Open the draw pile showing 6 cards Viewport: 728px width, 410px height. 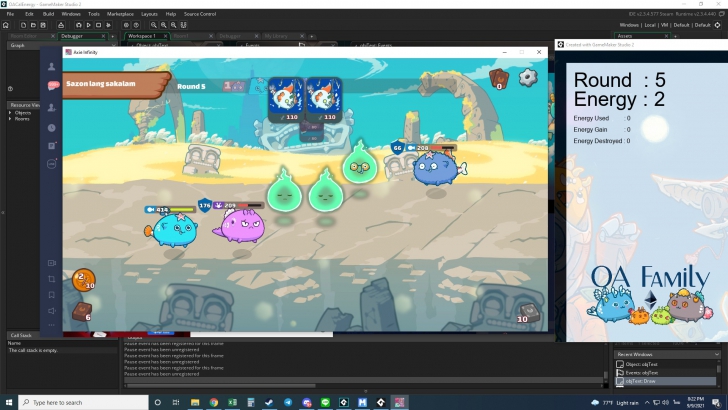pyautogui.click(x=82, y=312)
